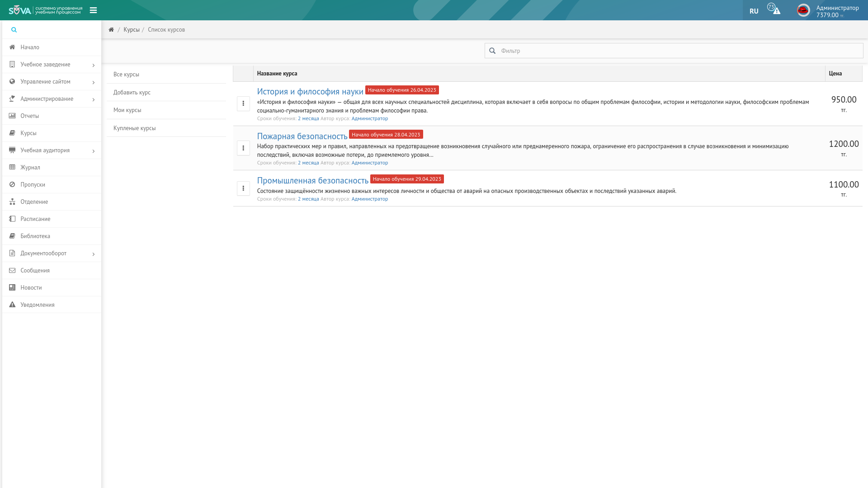Open Пропуски in sidebar
Viewport: 868px width, 488px height.
[52, 184]
